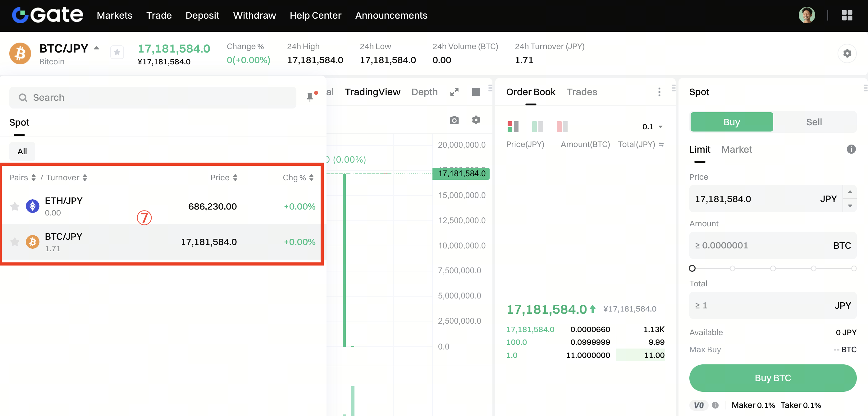Toggle favorite star next to BTC/JPY header
This screenshot has height=416, width=868.
pos(117,52)
